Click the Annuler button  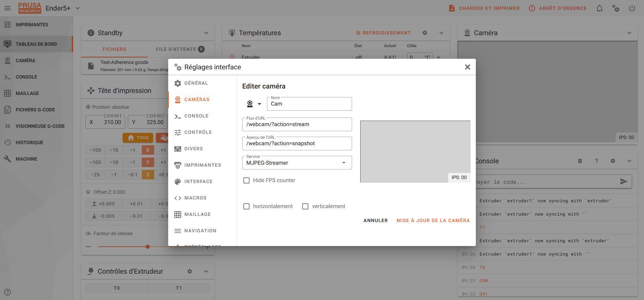pyautogui.click(x=376, y=220)
